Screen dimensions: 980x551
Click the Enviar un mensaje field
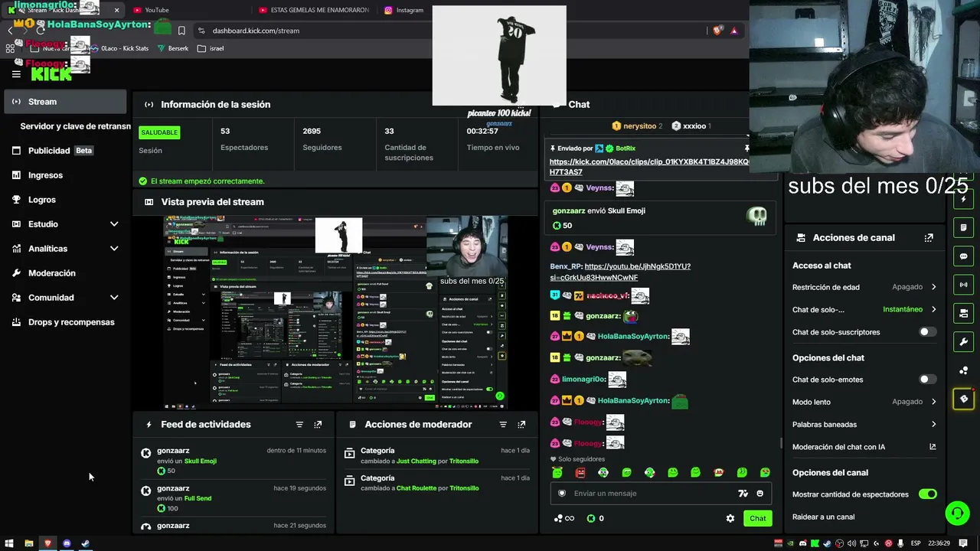[x=651, y=494]
